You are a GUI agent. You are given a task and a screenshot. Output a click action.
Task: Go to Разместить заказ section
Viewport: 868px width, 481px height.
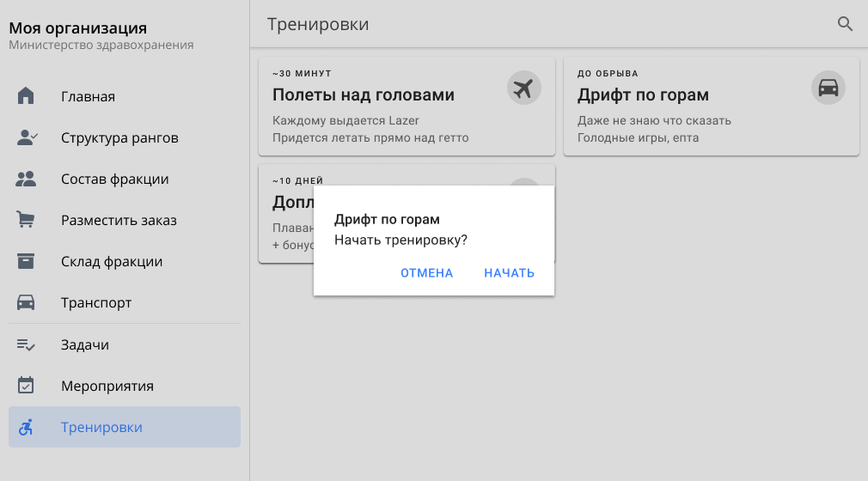tap(119, 220)
